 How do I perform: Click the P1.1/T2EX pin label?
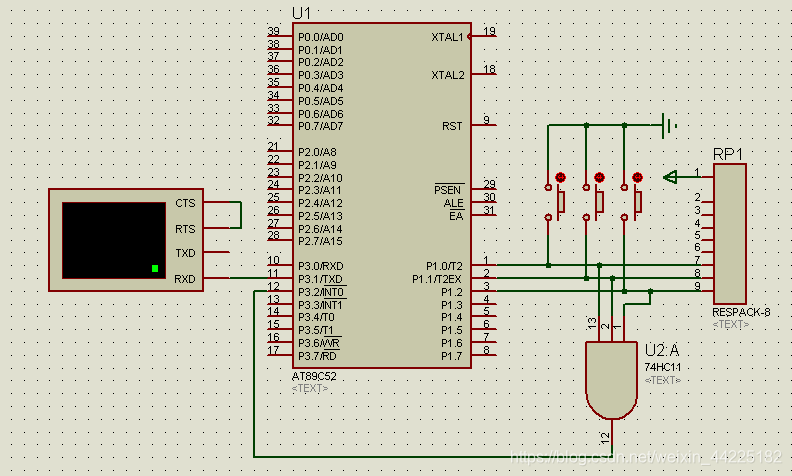(437, 279)
